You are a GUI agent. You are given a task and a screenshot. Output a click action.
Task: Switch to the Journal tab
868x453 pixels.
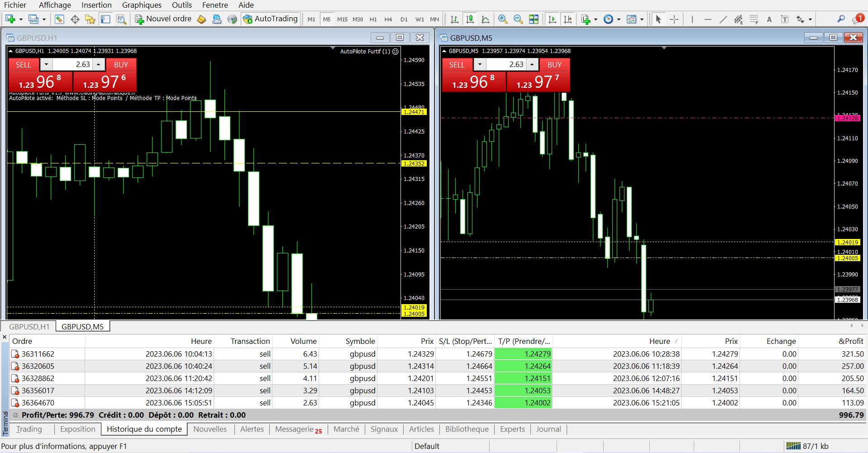[x=548, y=429]
